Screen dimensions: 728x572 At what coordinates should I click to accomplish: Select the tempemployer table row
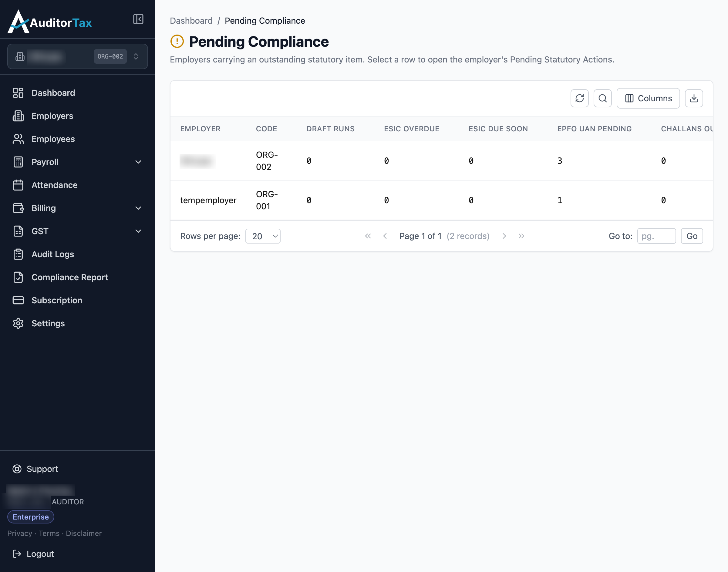441,200
